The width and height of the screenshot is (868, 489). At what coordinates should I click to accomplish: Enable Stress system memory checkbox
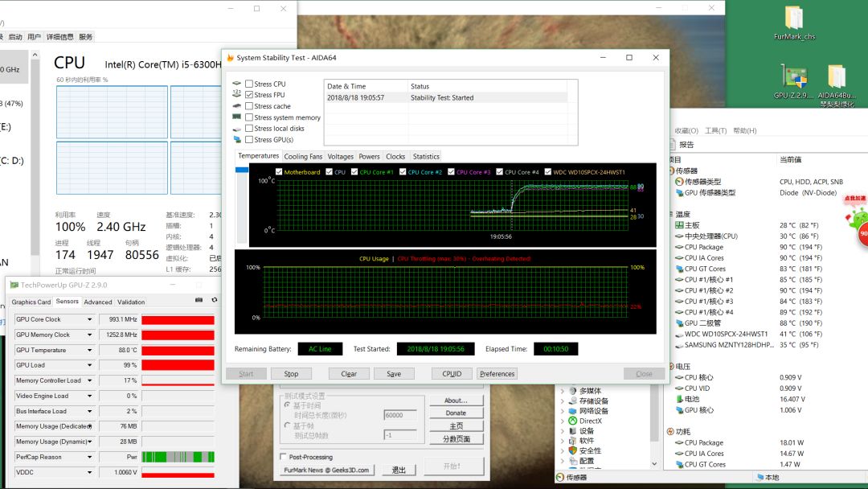pyautogui.click(x=249, y=117)
